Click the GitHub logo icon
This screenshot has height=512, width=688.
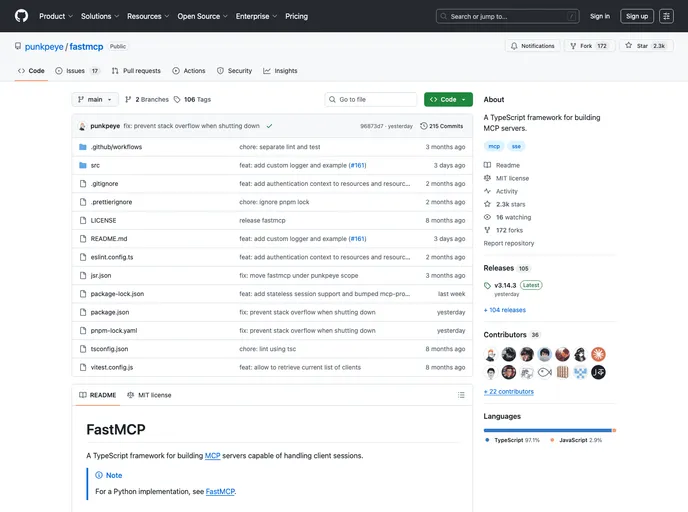21,16
